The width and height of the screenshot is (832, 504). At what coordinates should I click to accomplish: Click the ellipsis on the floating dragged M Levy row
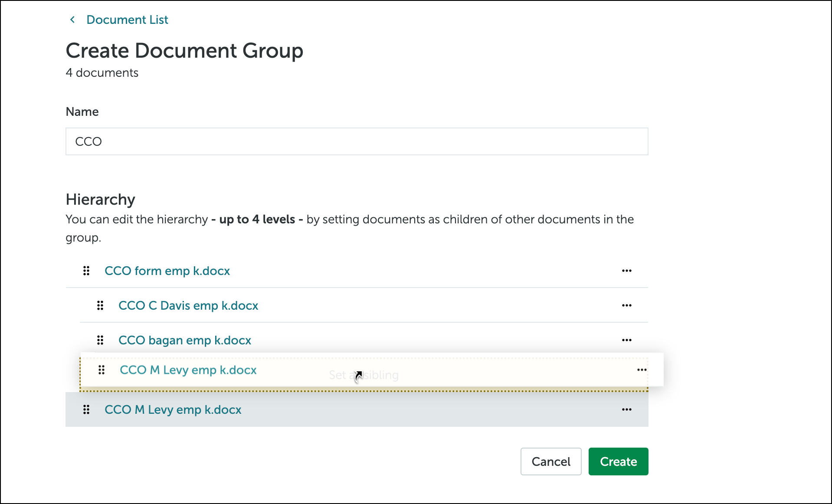coord(642,370)
